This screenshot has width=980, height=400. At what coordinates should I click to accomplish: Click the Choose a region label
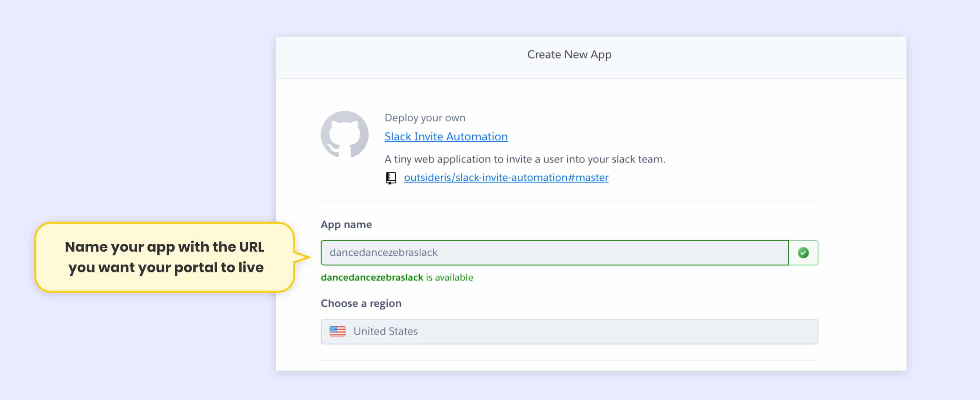coord(361,303)
